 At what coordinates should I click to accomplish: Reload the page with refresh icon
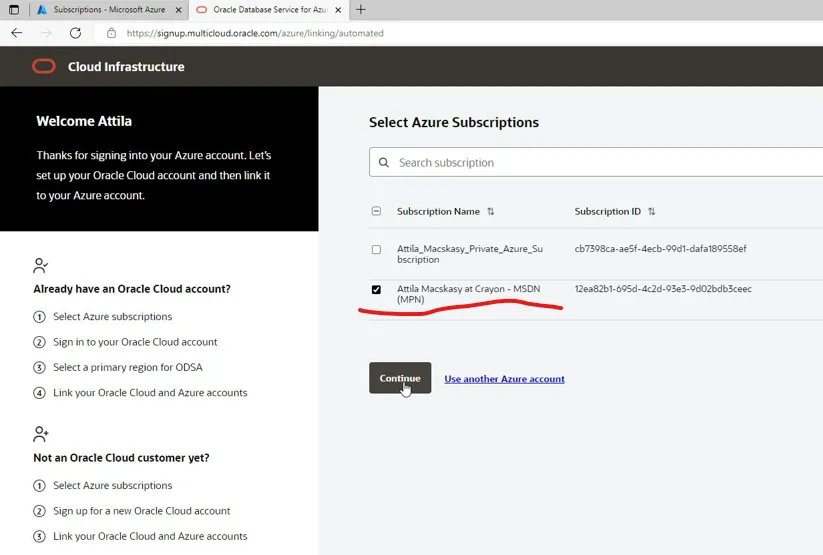coord(76,33)
